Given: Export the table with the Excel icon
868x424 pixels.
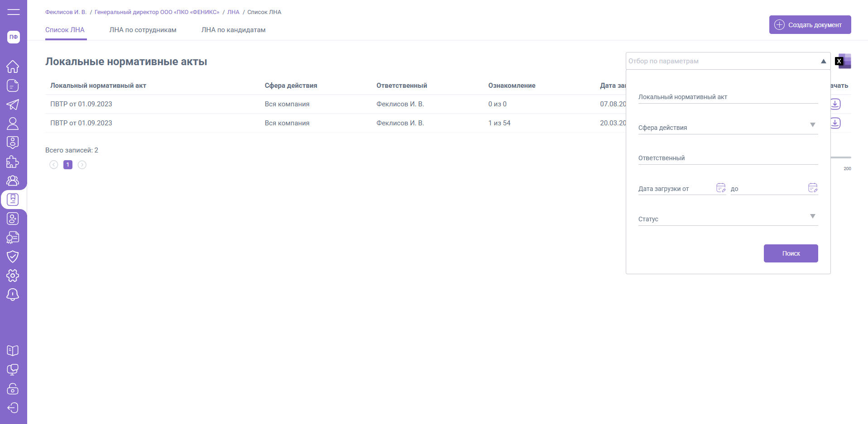Looking at the screenshot, I should (843, 61).
